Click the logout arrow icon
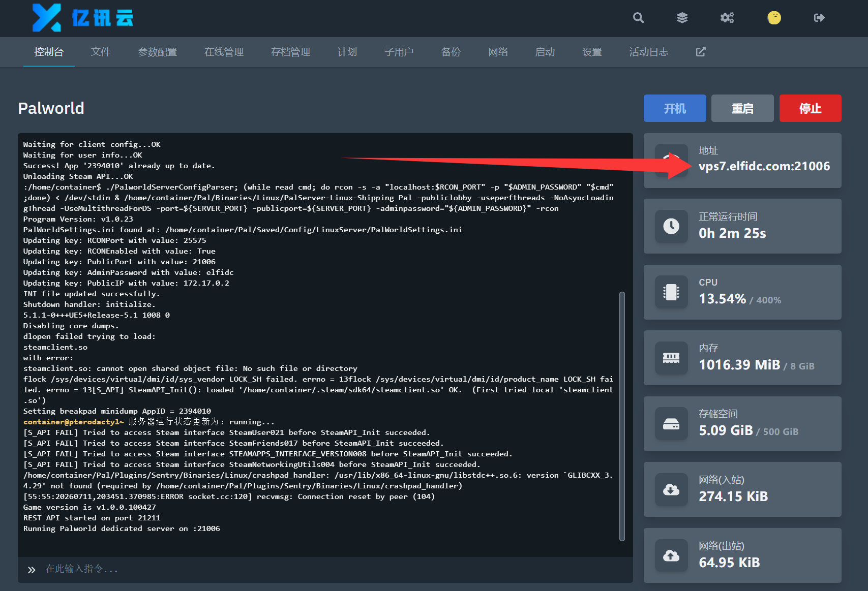Viewport: 868px width, 591px height. click(819, 18)
